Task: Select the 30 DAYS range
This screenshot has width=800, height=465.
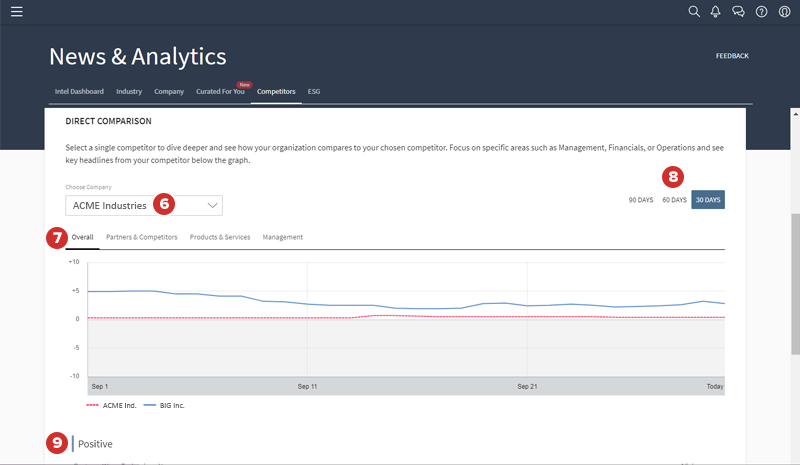Action: click(x=708, y=200)
